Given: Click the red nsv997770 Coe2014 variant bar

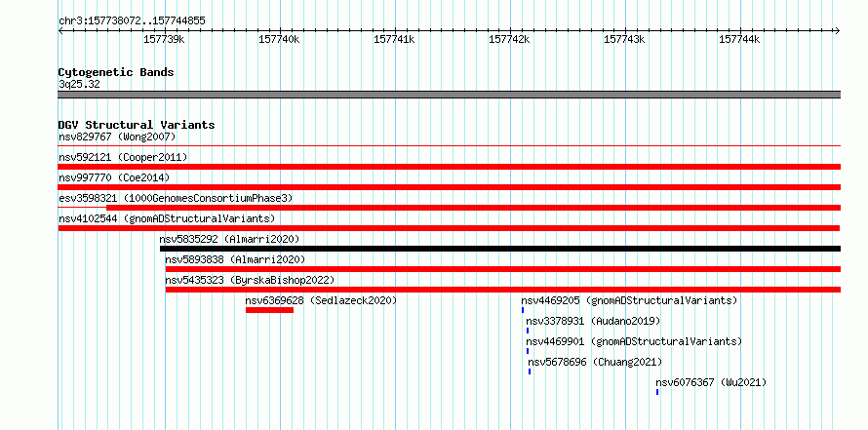Looking at the screenshot, I should click(450, 187).
